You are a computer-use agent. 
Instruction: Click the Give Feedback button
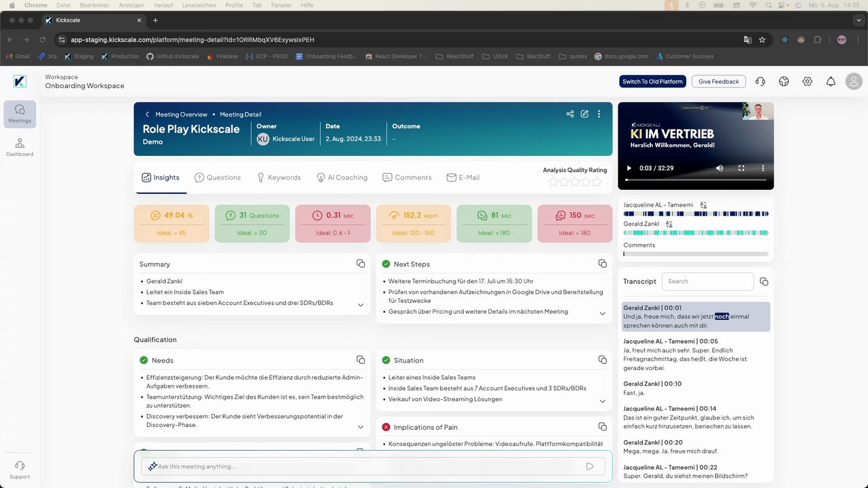tap(719, 81)
